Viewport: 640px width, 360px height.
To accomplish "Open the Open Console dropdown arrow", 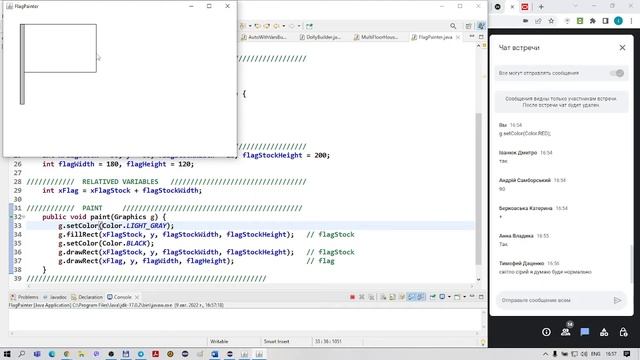I will [x=464, y=297].
